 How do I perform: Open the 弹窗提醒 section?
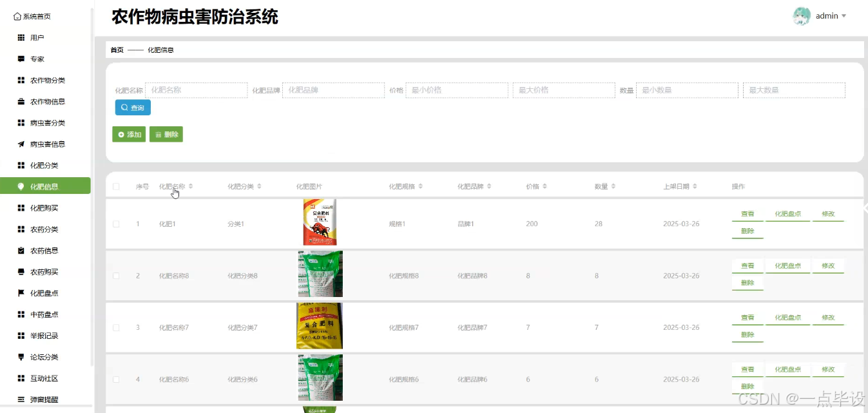click(39, 399)
